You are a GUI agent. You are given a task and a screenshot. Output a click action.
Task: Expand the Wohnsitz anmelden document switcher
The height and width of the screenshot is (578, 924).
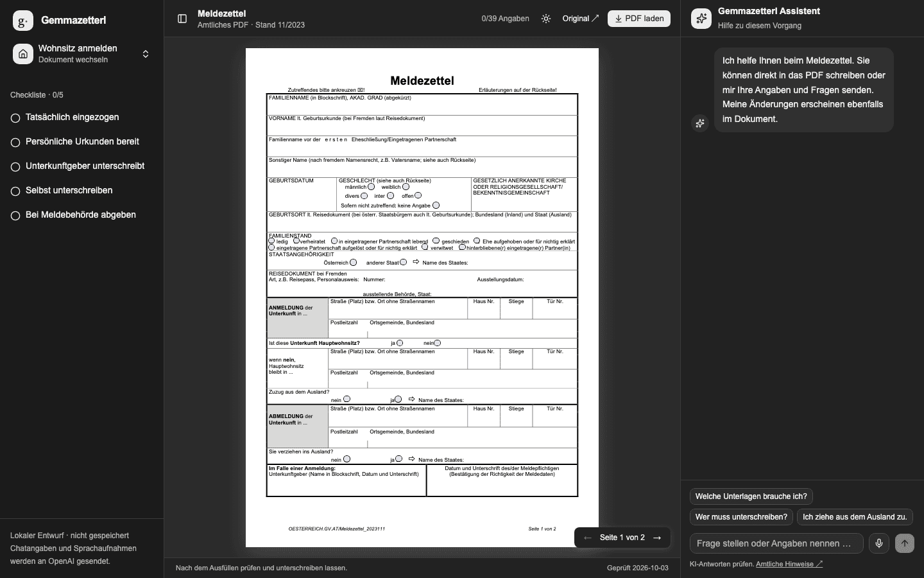146,54
